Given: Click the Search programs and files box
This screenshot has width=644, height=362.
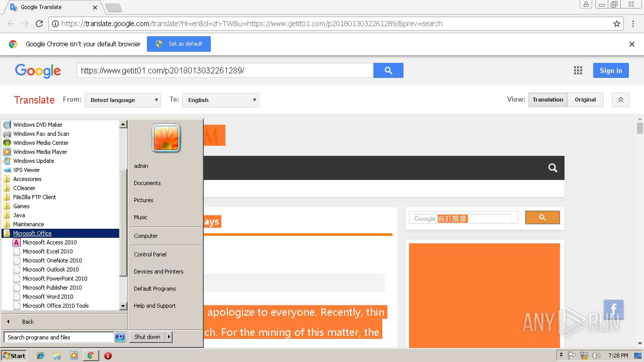Looking at the screenshot, I should 59,337.
